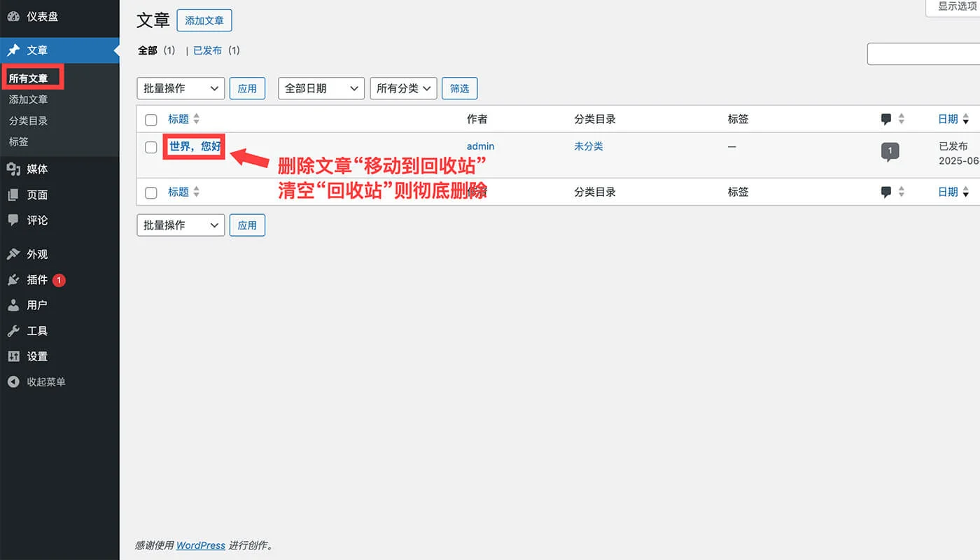The height and width of the screenshot is (560, 980).
Task: Click inside the search input field
Action: 924,54
